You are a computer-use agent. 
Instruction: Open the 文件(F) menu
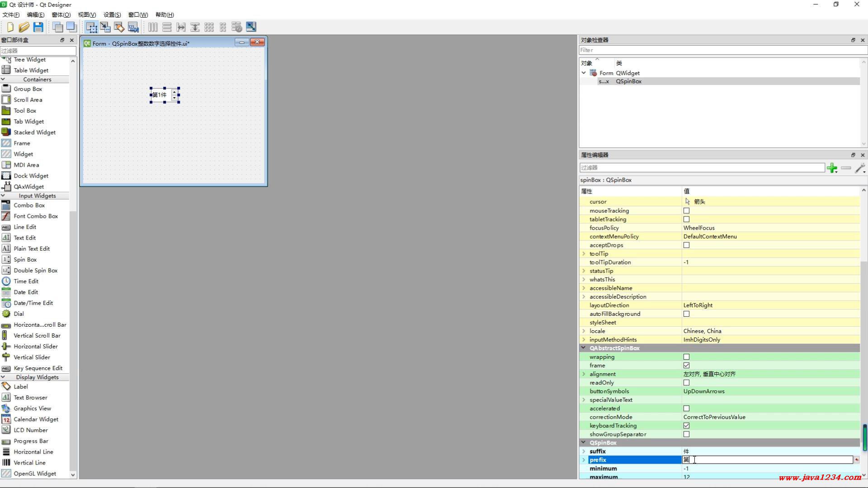pyautogui.click(x=11, y=15)
